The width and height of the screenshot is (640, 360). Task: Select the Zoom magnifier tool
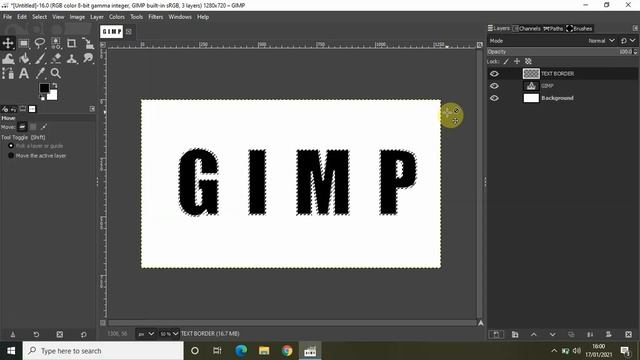point(56,73)
